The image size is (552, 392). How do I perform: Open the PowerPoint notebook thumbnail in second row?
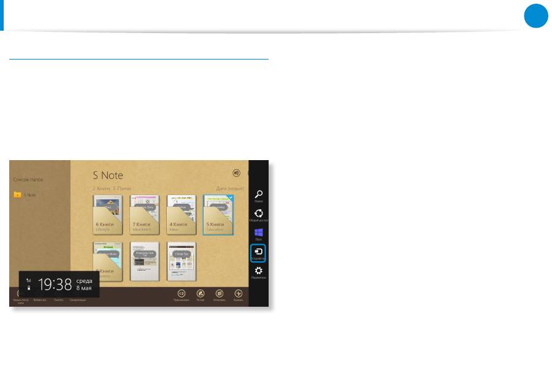coord(144,261)
